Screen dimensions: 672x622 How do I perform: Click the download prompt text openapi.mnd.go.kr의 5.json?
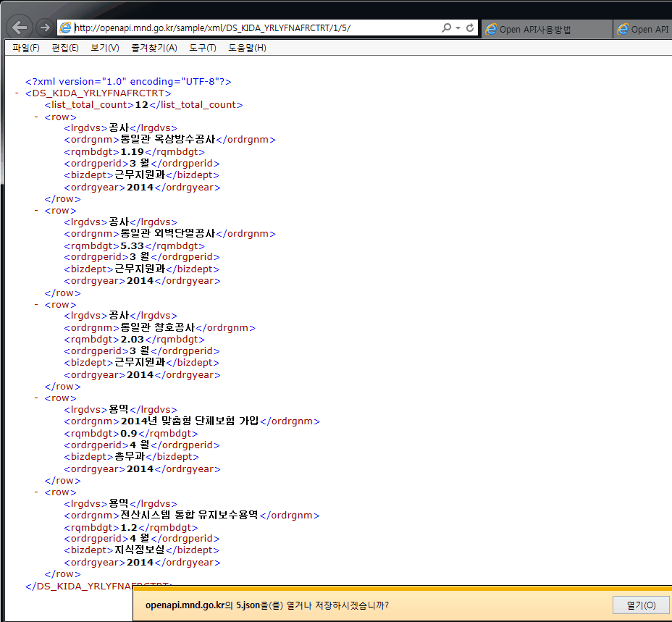coord(203,605)
